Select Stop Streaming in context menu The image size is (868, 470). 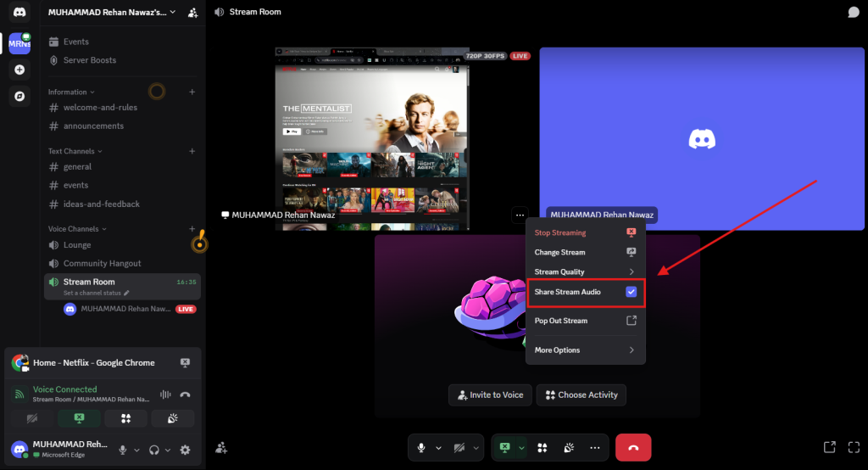pos(585,232)
